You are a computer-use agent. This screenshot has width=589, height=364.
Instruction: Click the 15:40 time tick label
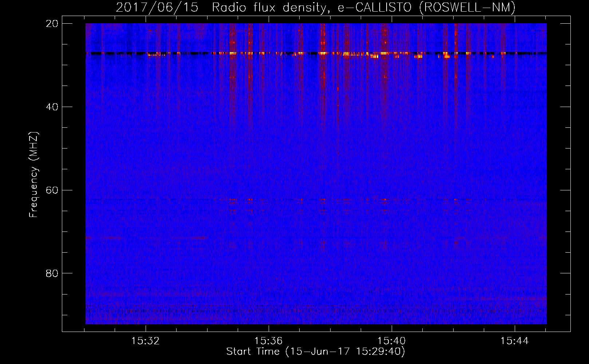pos(391,341)
